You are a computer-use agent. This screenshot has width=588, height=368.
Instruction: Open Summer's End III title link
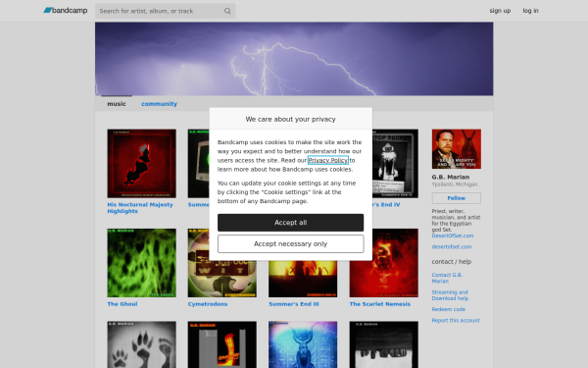pos(294,304)
